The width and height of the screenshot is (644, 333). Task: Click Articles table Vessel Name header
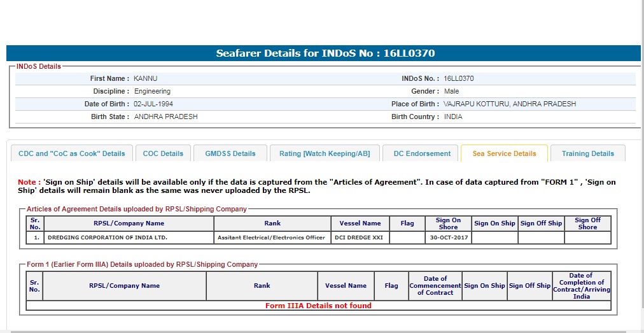(360, 223)
